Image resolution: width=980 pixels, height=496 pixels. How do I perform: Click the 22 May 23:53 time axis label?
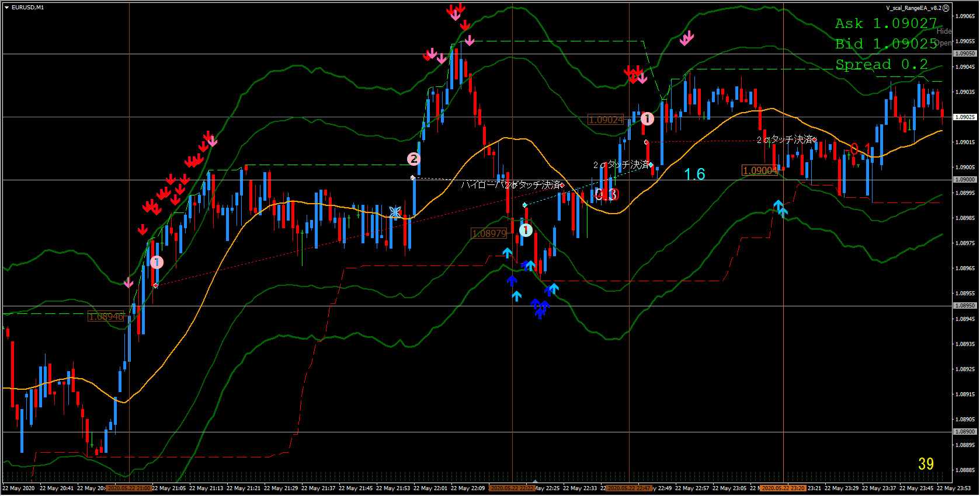point(954,488)
